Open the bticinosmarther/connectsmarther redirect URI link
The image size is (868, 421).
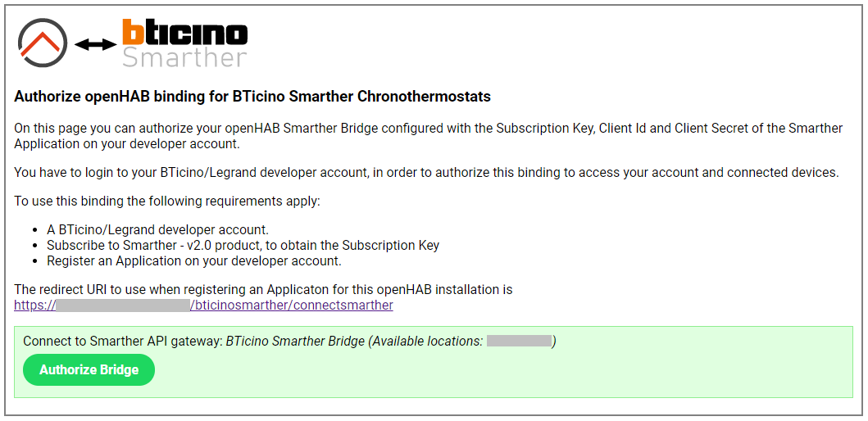291,306
